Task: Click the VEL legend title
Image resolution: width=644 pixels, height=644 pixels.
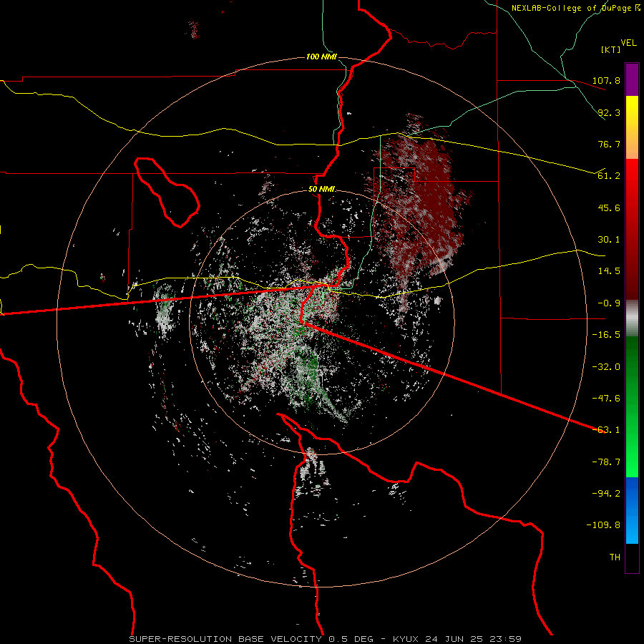Action: [628, 43]
